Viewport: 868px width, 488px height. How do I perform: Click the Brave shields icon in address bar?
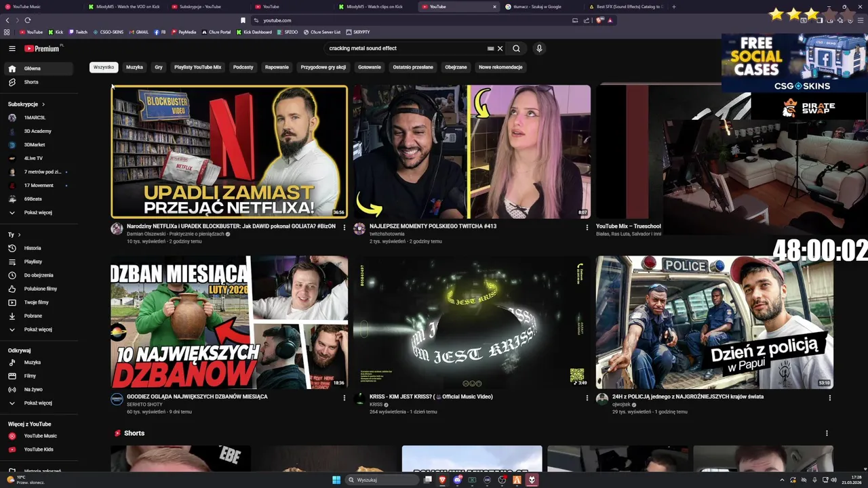click(x=599, y=20)
